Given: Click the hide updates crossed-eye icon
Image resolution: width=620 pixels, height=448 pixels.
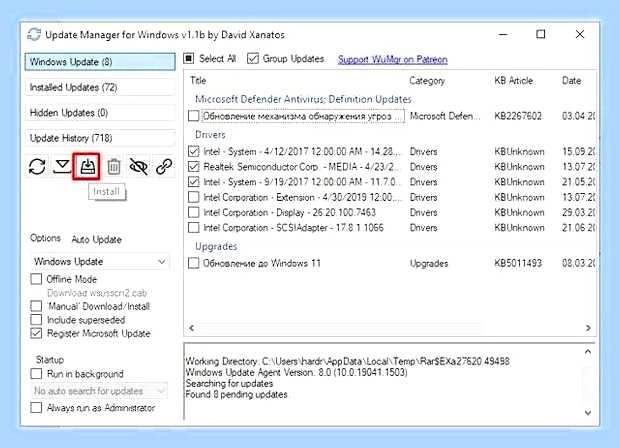Looking at the screenshot, I should tap(138, 166).
